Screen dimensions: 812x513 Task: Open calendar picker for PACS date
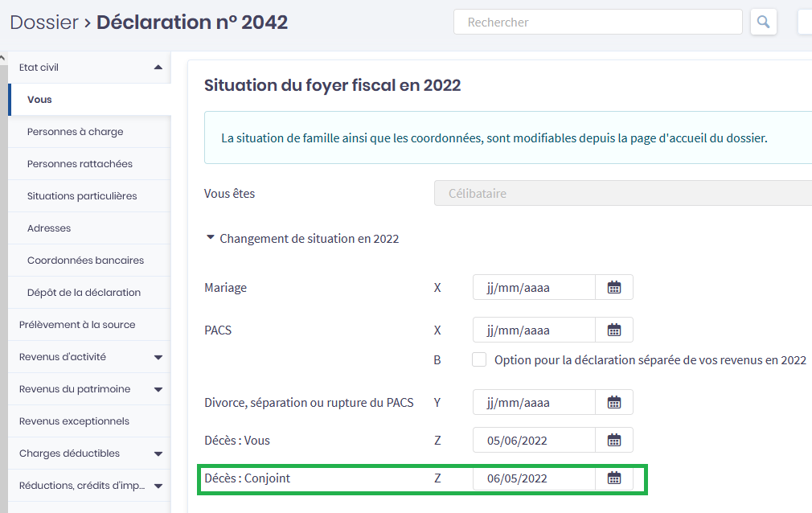[614, 330]
